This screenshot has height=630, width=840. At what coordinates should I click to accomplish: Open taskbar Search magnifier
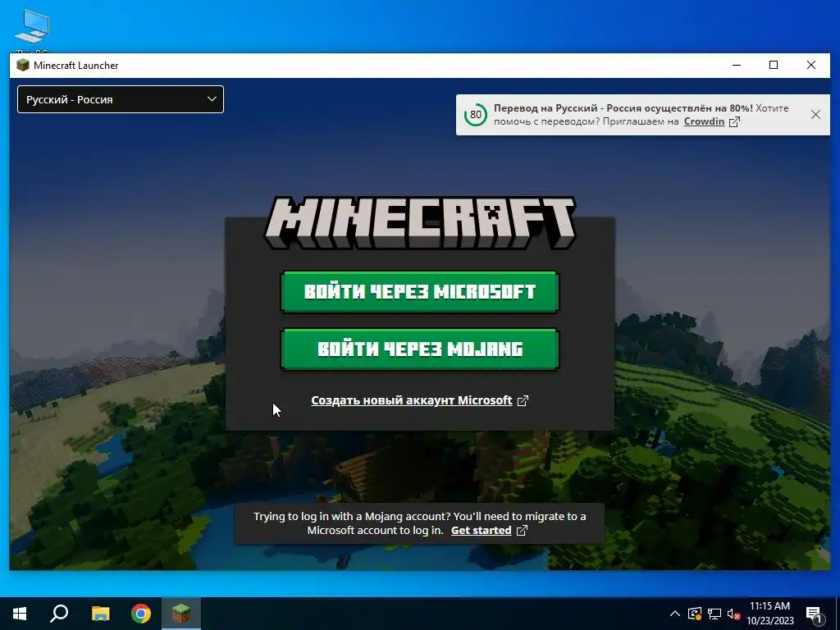(x=59, y=614)
